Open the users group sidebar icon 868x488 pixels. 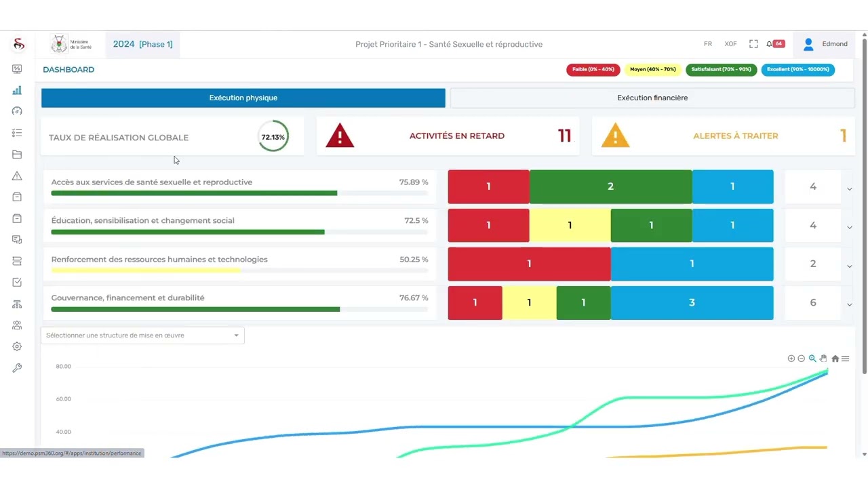[x=17, y=325]
